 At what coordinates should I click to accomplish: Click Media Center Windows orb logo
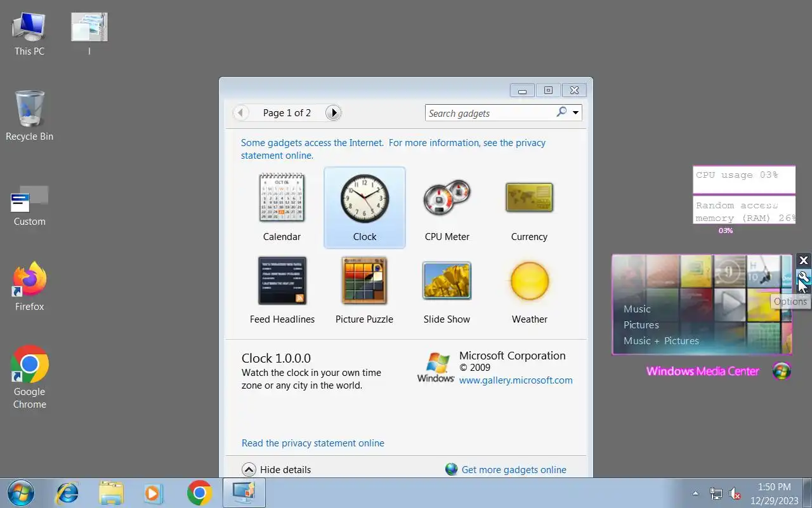(x=782, y=371)
